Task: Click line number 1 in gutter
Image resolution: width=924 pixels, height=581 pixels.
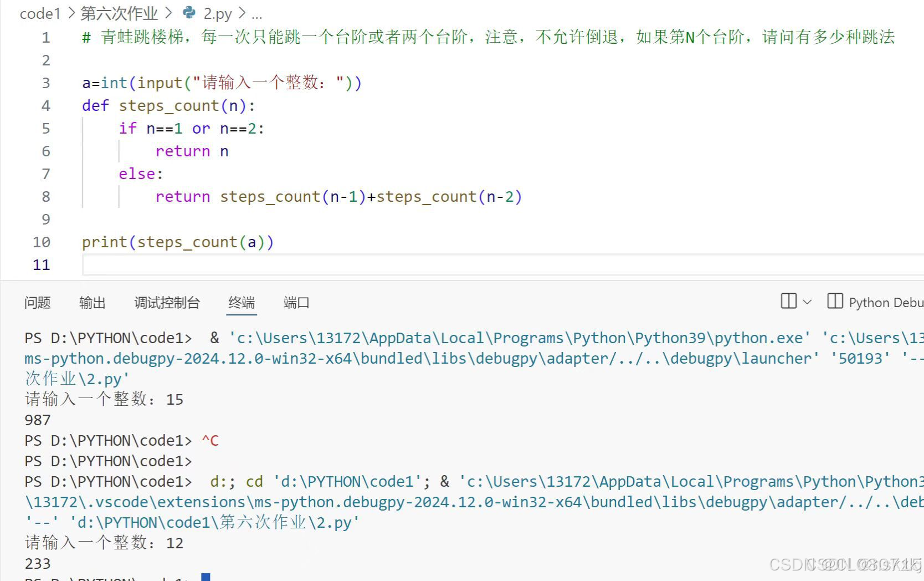Action: pyautogui.click(x=46, y=38)
